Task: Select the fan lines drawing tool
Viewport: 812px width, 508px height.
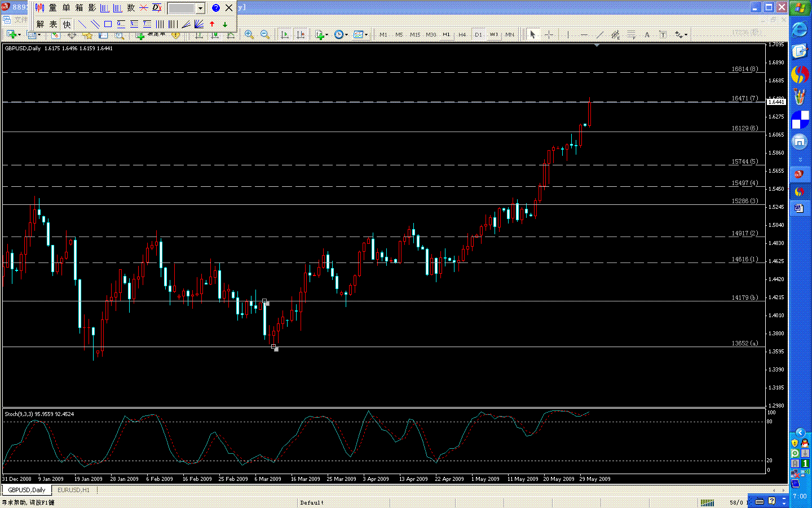Action: point(199,24)
